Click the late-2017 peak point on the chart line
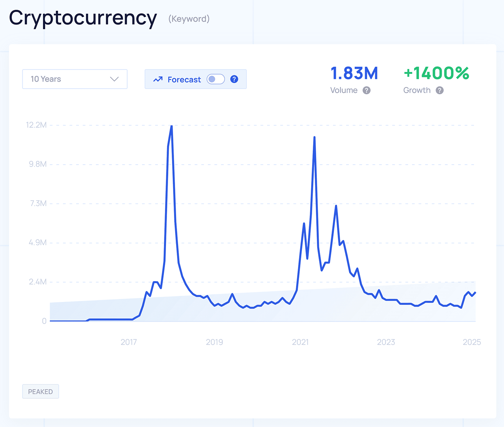Viewport: 504px width, 427px height. click(x=172, y=126)
